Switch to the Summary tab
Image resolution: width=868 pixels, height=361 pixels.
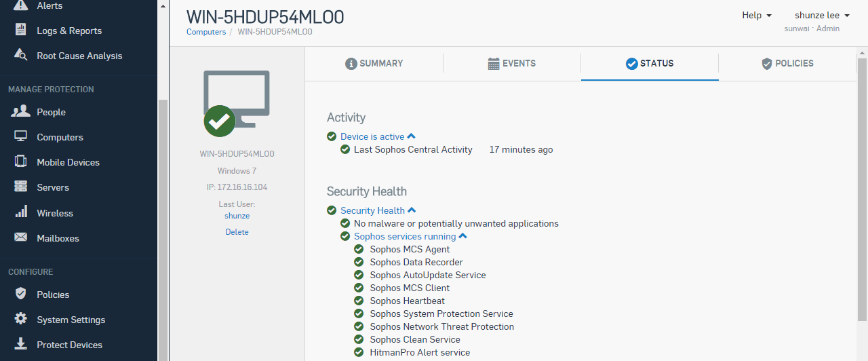tap(374, 63)
